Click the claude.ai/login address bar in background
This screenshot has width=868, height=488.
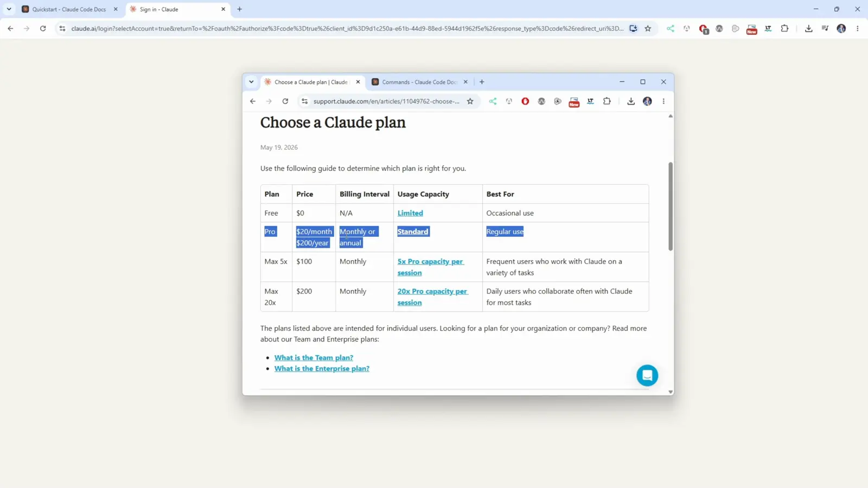[347, 29]
